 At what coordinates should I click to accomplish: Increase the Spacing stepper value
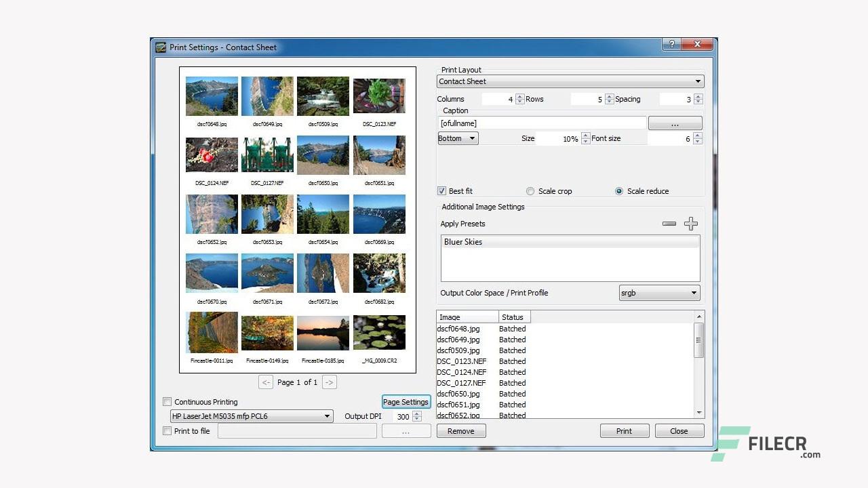tap(698, 96)
